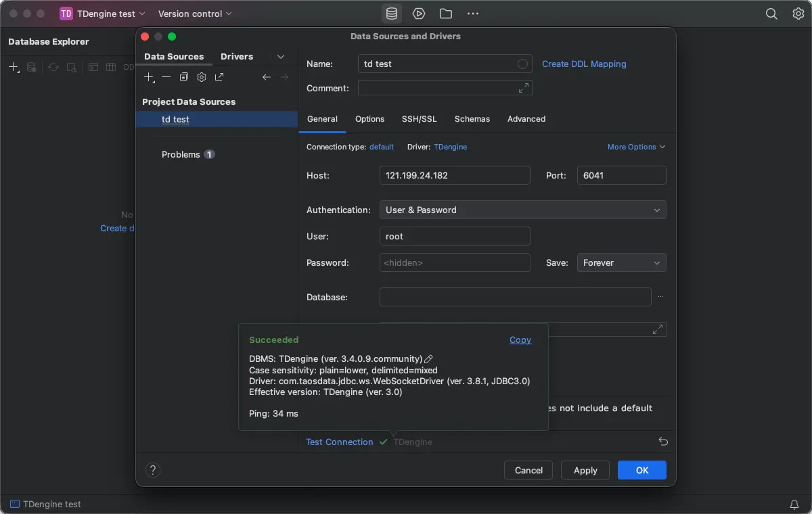Open data source properties in Database Explorer toolbar
This screenshot has width=812, height=514.
pyautogui.click(x=32, y=67)
